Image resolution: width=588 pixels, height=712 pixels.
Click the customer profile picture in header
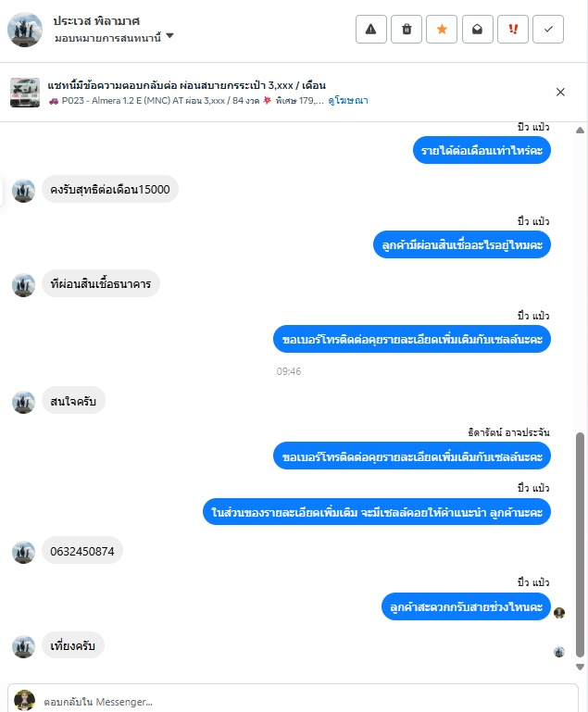tap(25, 30)
